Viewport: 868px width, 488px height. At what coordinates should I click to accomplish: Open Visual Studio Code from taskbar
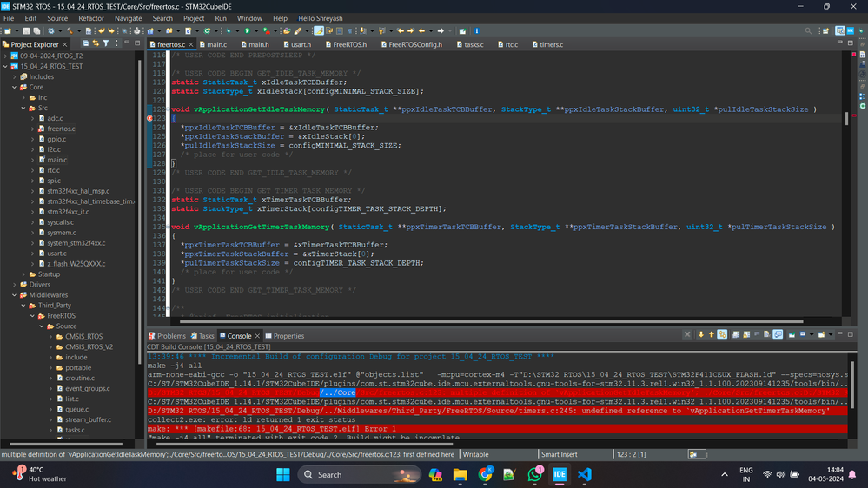click(x=584, y=474)
